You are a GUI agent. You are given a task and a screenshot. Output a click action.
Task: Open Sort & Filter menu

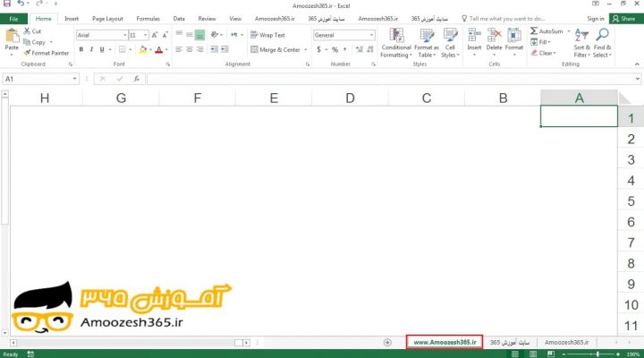coord(581,43)
